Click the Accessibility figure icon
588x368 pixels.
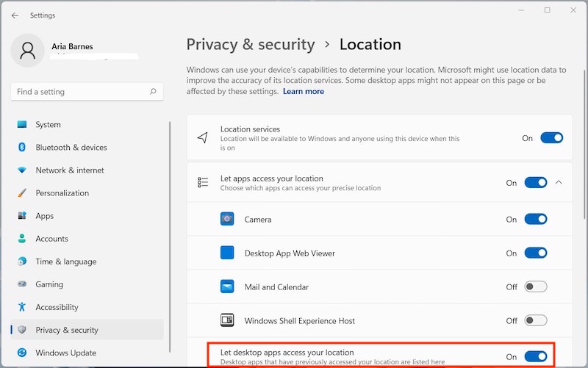(22, 307)
